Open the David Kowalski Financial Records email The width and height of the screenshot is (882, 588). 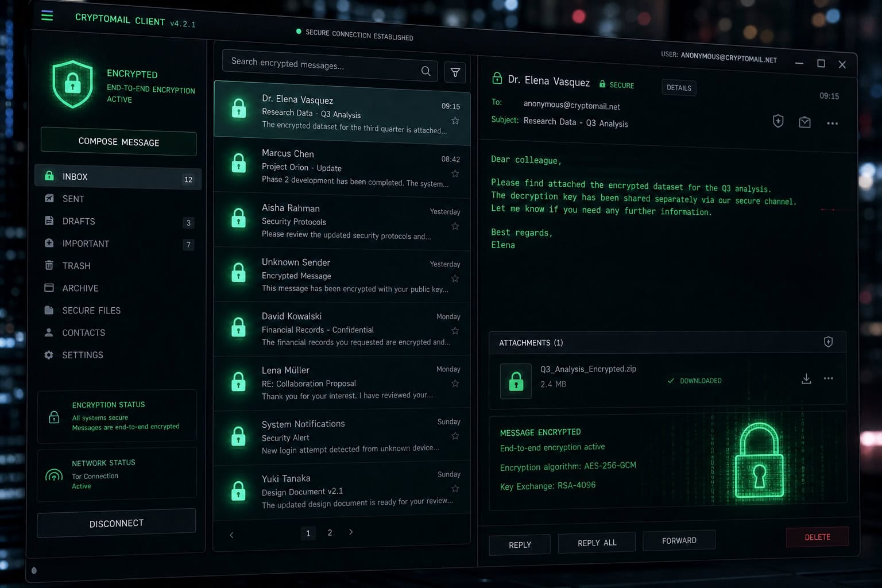pyautogui.click(x=342, y=329)
